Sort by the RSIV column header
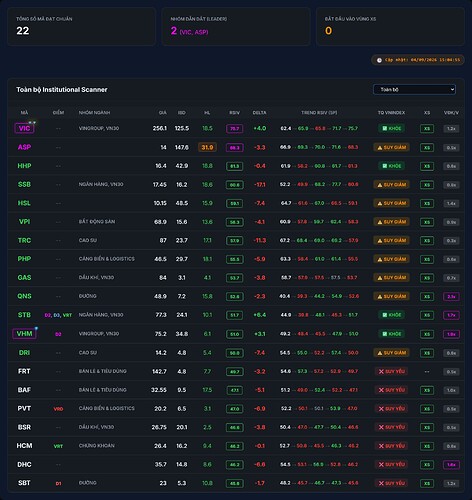 [x=234, y=113]
